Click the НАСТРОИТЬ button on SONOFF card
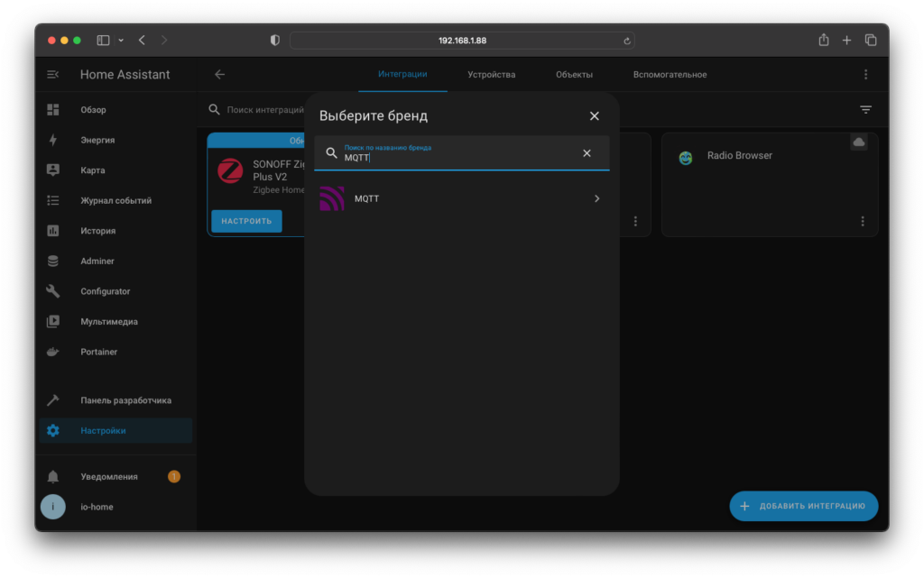 (247, 221)
